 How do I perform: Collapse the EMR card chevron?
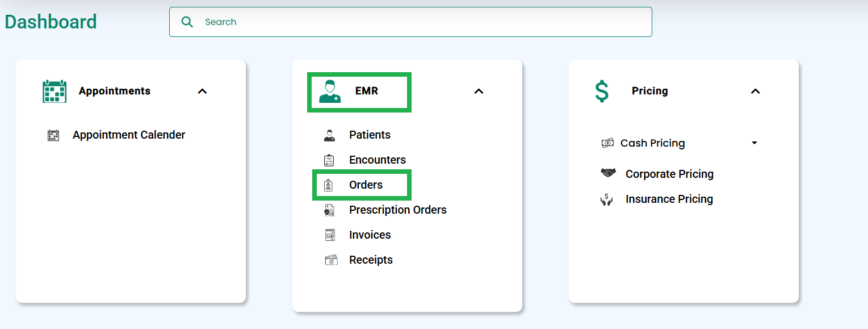coord(479,91)
